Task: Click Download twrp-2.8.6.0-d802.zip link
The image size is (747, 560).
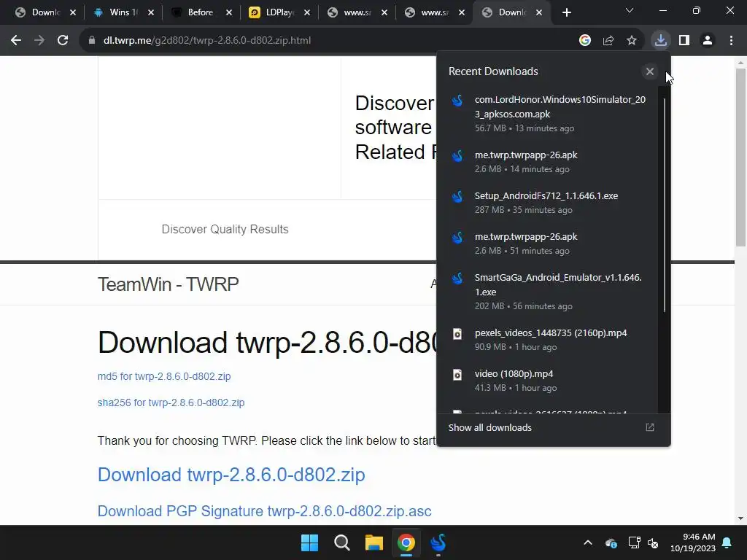Action: click(x=231, y=475)
